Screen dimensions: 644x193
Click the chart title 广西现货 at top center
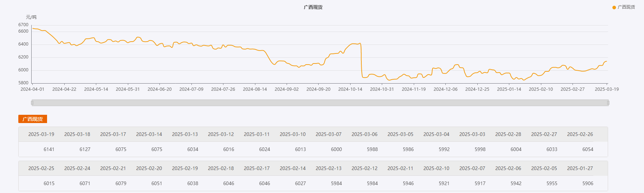click(x=313, y=7)
